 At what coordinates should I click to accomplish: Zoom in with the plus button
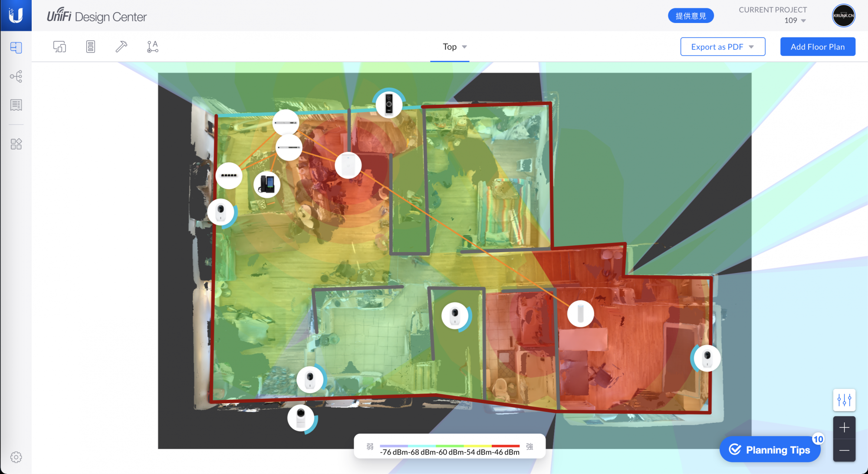(x=844, y=428)
